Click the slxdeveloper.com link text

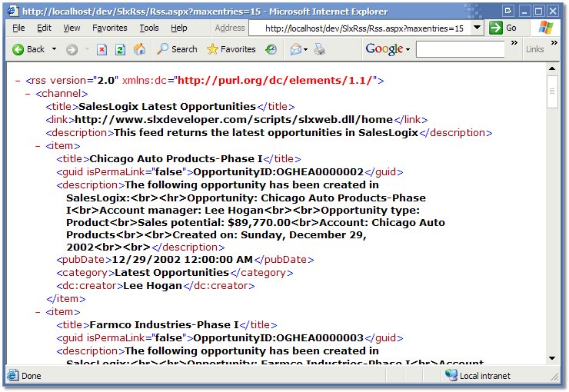[234, 120]
